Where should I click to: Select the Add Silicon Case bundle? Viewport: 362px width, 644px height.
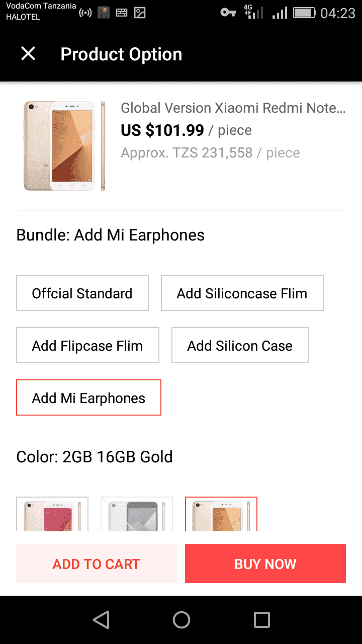point(240,345)
